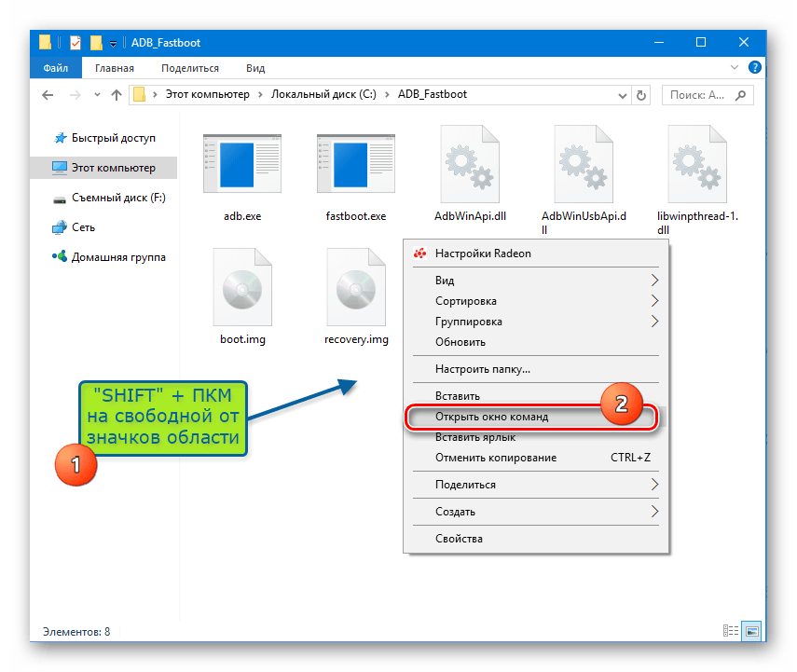Viewport: 797px width, 672px height.
Task: Choose Отменить копирование in context menu
Action: (536, 458)
